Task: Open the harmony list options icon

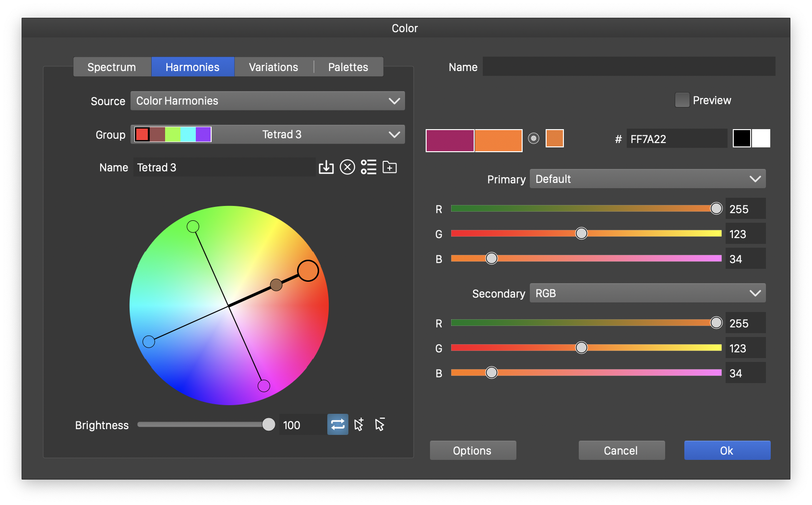Action: click(x=369, y=168)
